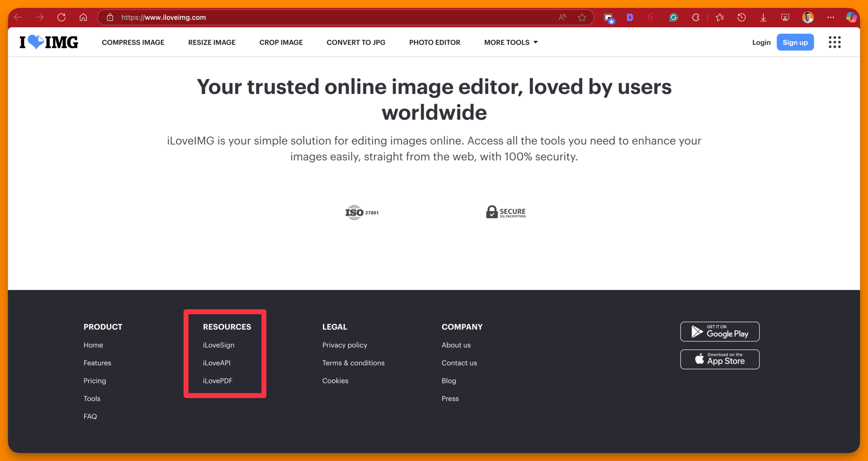Open the footer FAQ link

pos(90,416)
